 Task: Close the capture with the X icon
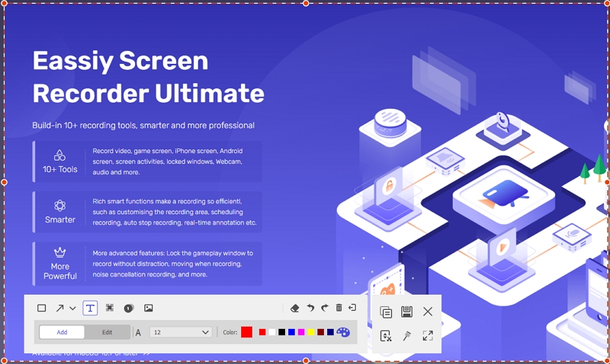click(428, 311)
